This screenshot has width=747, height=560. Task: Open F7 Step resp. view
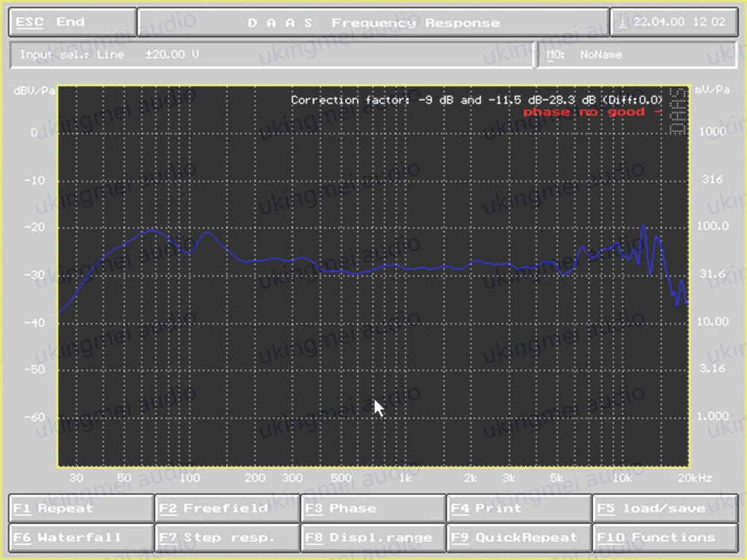pos(227,538)
